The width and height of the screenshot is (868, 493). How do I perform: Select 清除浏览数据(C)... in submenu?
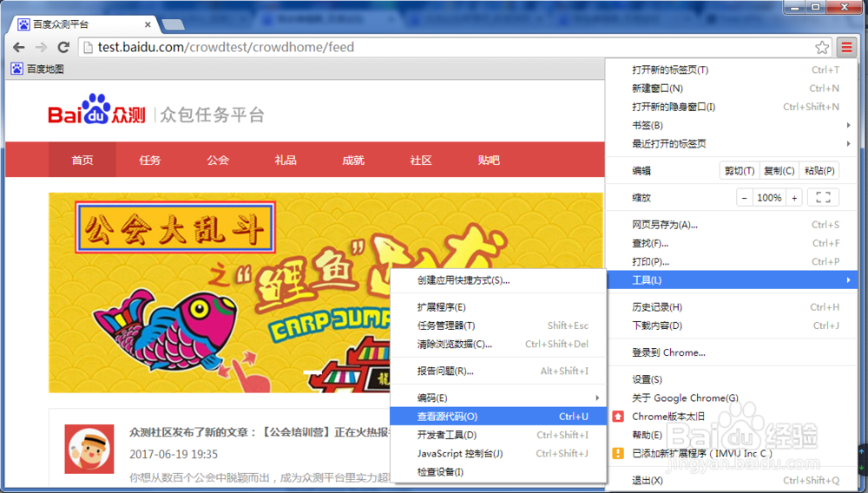tap(497, 345)
